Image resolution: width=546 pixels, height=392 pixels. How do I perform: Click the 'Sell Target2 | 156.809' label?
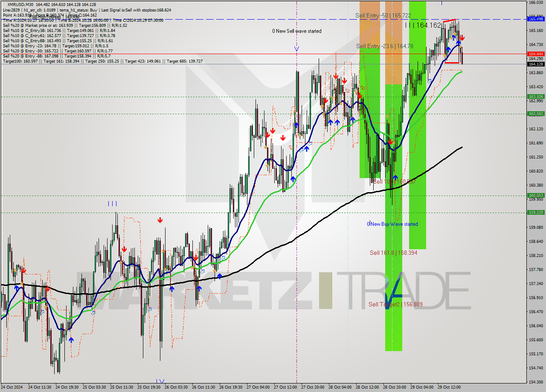point(395,304)
